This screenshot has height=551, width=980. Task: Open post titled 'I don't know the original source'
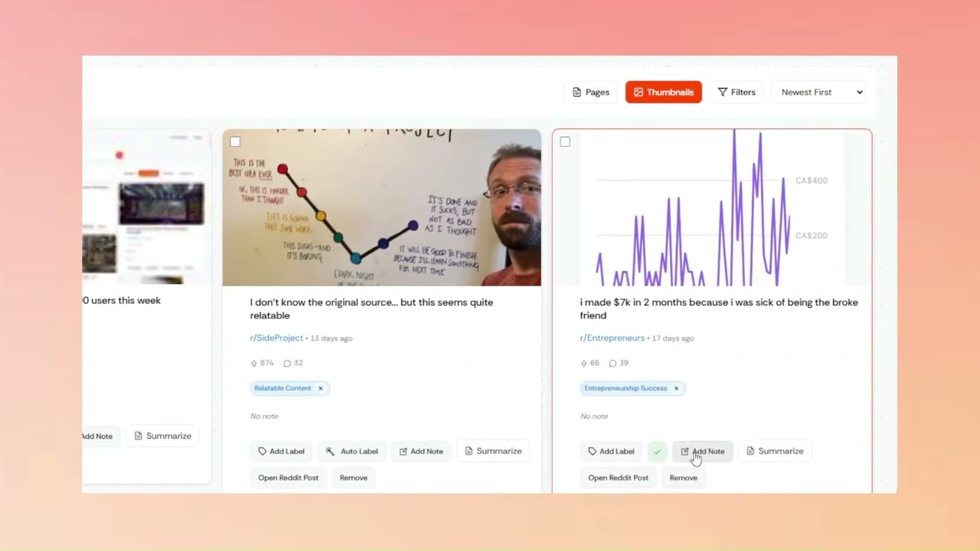point(371,308)
